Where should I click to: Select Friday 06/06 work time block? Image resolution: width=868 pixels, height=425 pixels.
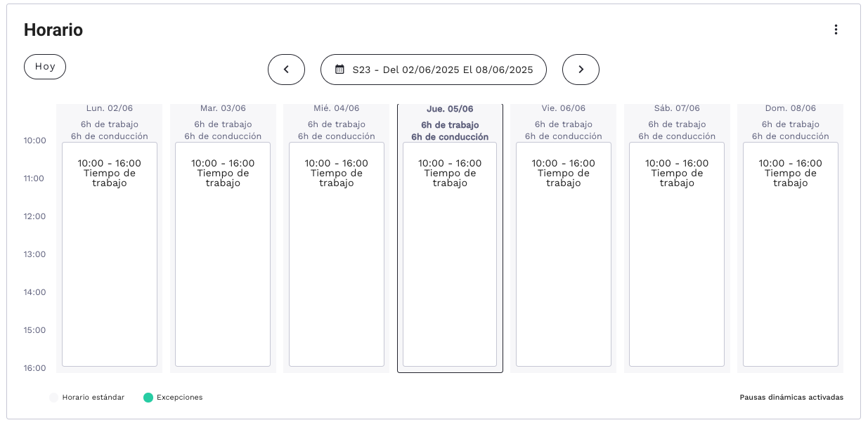coord(564,254)
